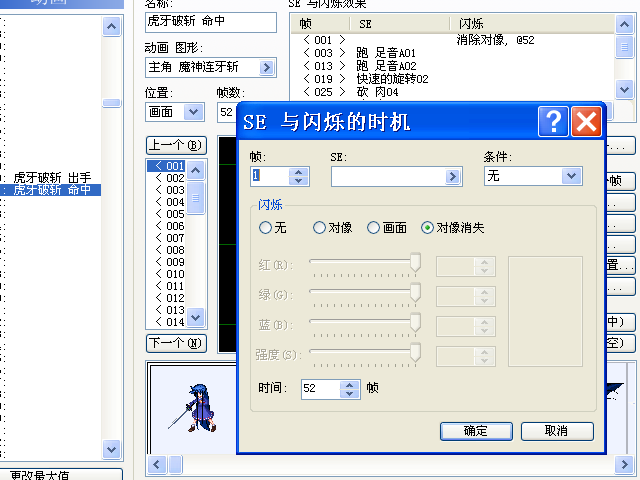Screen dimensions: 640x480
Task: Open the 动画图形 selector arrow
Action: 267,67
